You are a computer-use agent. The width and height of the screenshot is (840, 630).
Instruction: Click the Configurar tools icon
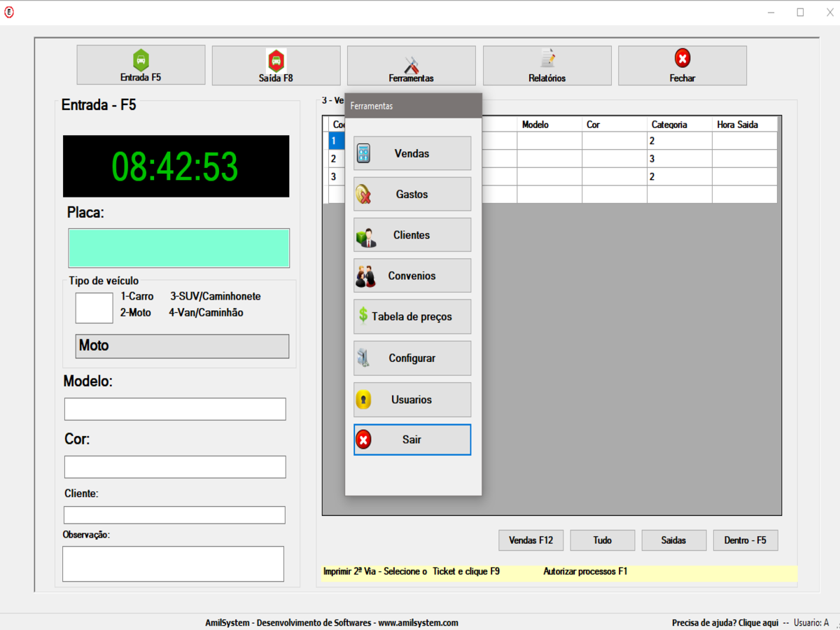coord(363,358)
